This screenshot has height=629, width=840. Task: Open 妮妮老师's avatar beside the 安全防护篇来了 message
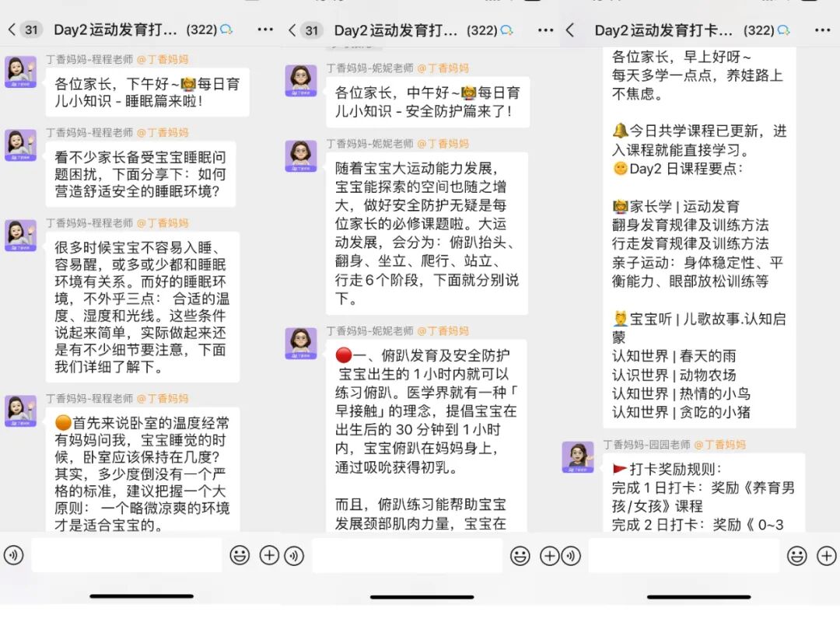tap(300, 80)
